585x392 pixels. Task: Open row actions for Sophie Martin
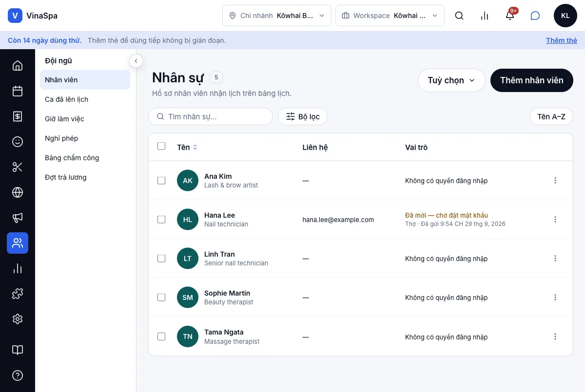pos(555,298)
